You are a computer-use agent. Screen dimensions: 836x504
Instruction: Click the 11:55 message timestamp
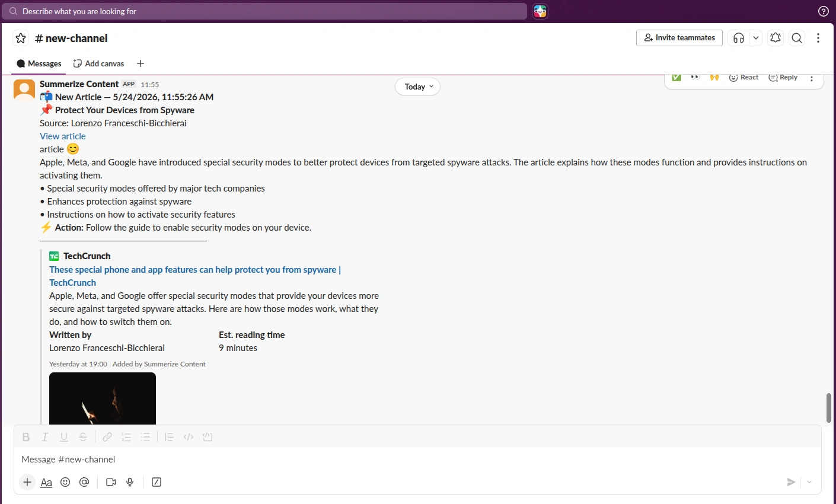(150, 85)
